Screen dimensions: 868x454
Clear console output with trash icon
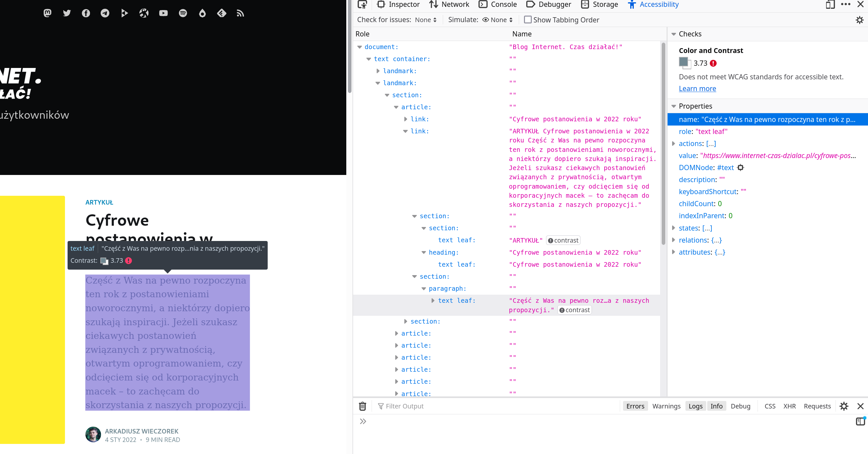coord(362,406)
